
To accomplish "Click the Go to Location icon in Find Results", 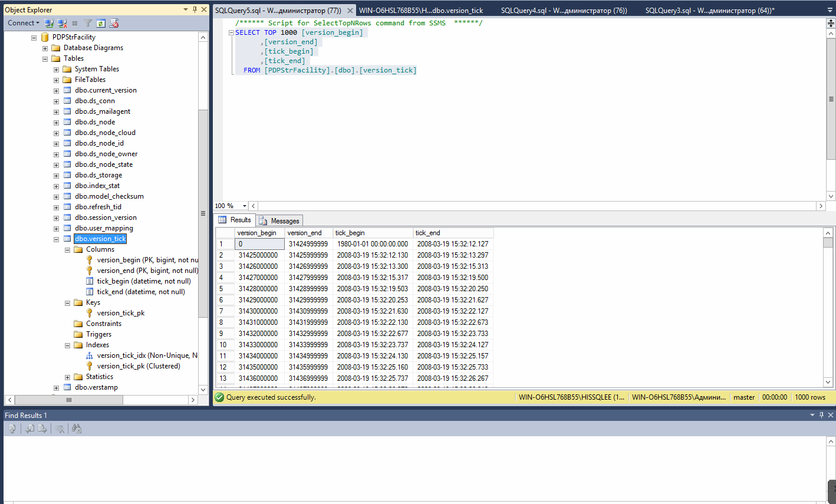I will point(12,429).
